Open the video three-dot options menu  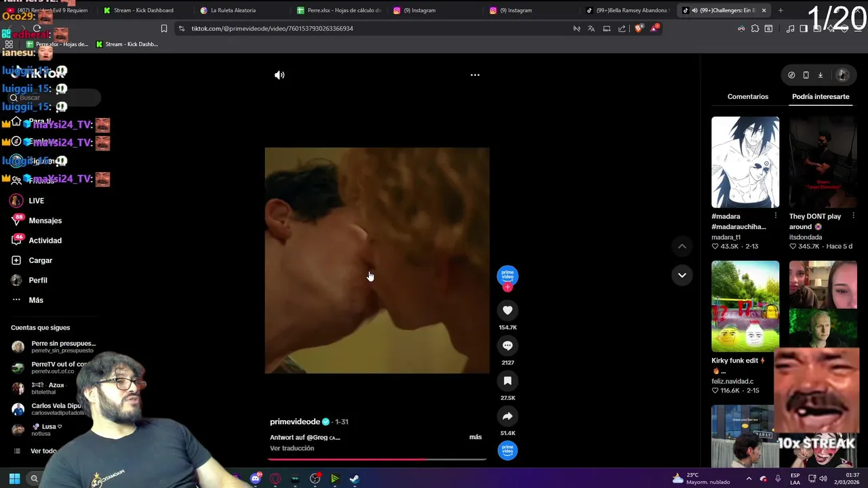pos(475,75)
